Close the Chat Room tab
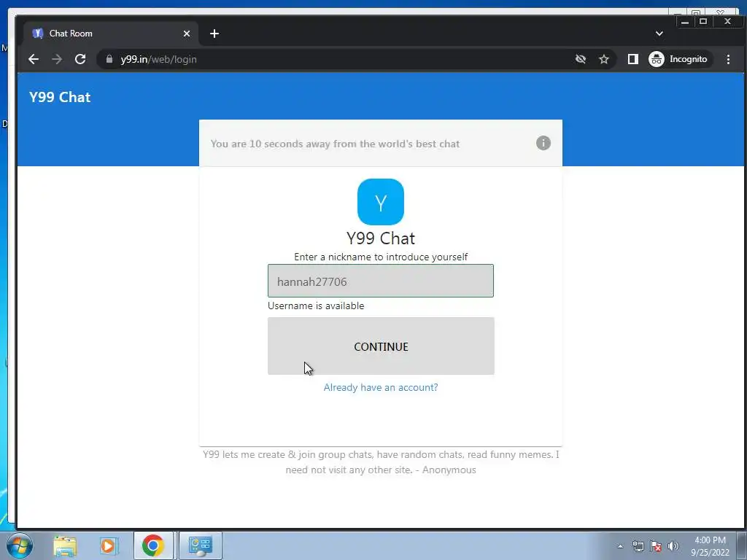Viewport: 747px width, 560px height. 187,34
